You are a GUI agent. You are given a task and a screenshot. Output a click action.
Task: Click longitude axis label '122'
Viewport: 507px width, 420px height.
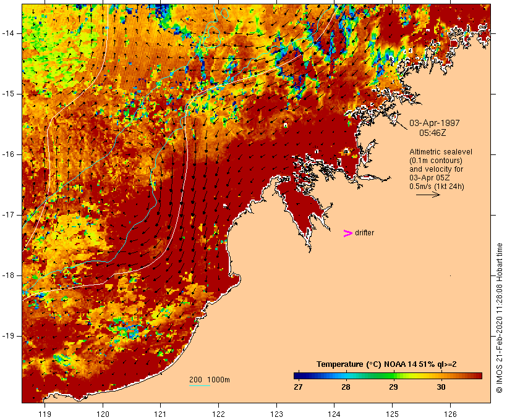tap(219, 414)
